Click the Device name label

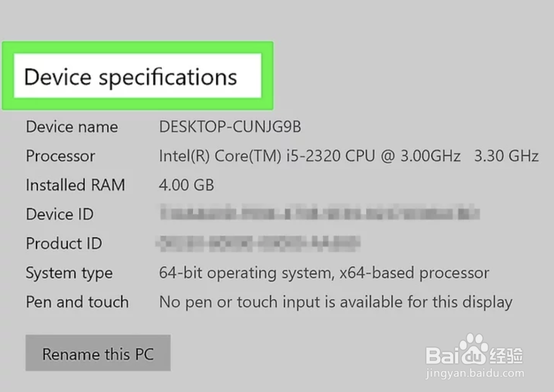pos(71,127)
